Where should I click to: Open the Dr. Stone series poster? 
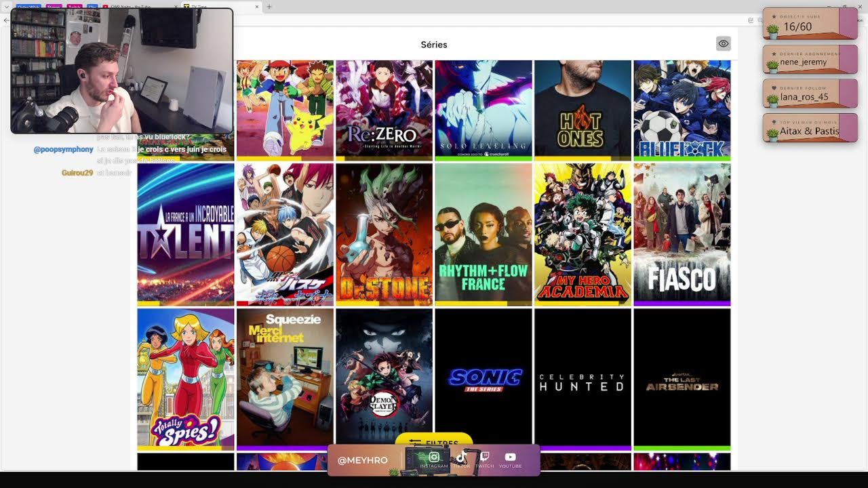pos(384,235)
